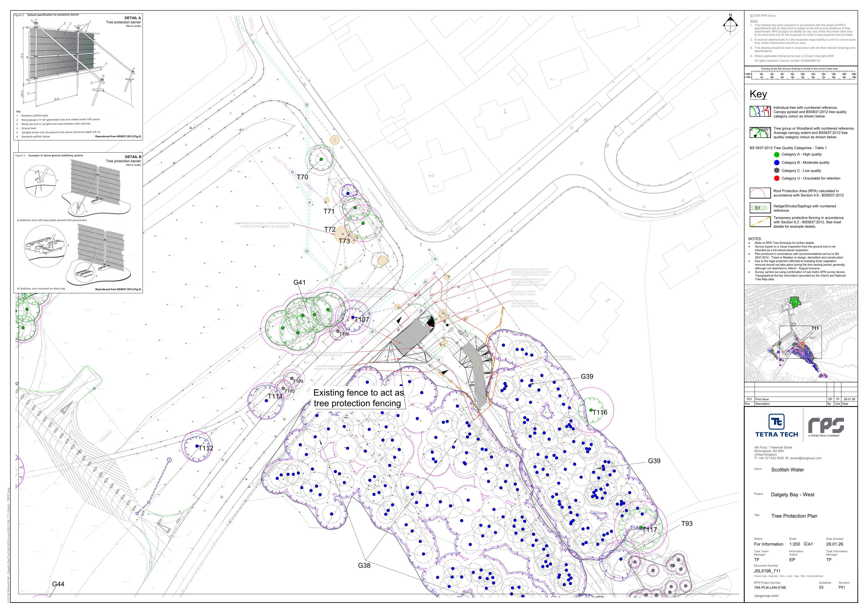Click the RPS company logo
Viewport: 868px width, 613px height.
point(826,427)
